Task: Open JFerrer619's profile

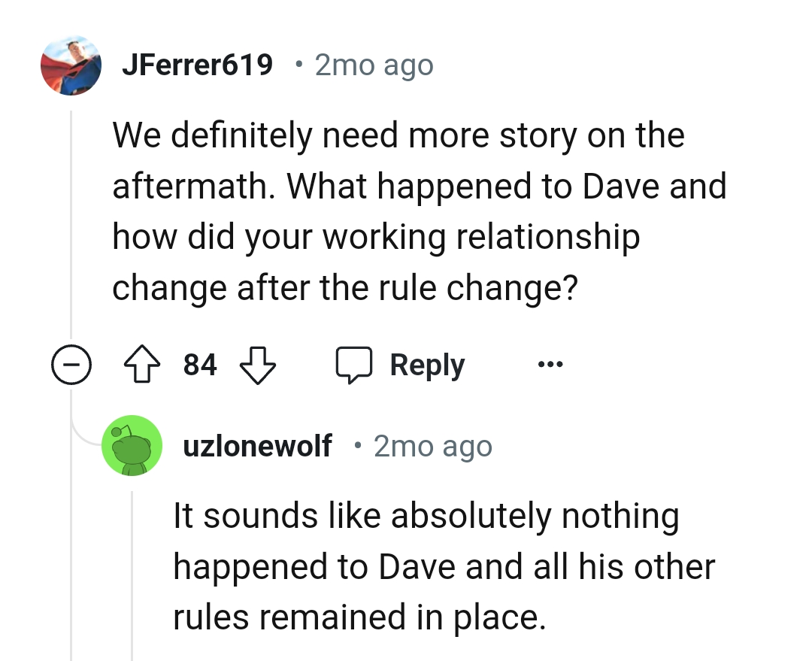Action: (198, 65)
